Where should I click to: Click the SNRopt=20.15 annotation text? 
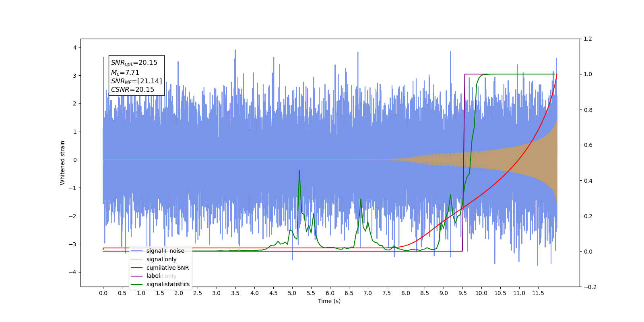click(x=134, y=63)
